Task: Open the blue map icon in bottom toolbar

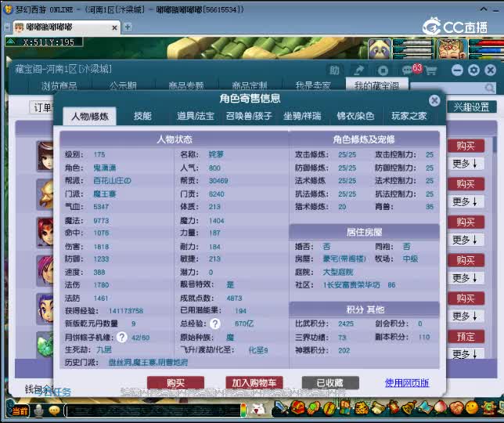Action: click(425, 408)
